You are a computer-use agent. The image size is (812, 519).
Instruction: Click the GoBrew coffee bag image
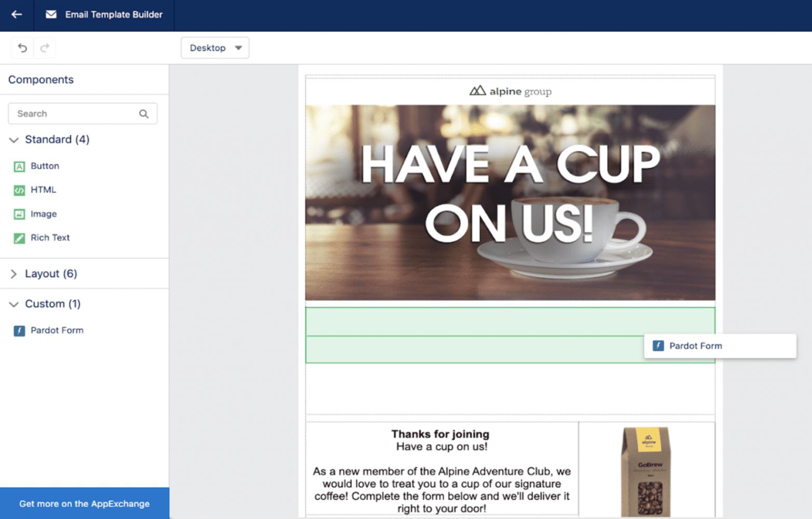646,471
